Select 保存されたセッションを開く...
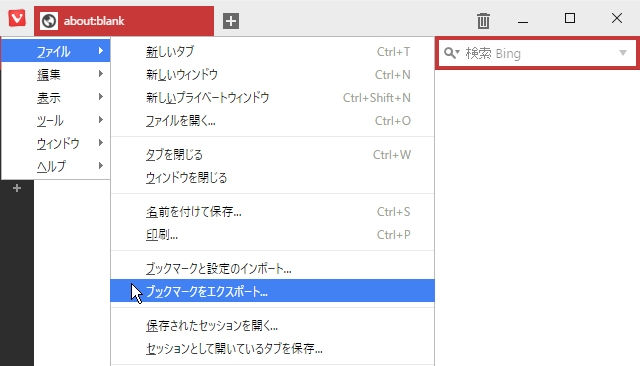 pyautogui.click(x=273, y=325)
